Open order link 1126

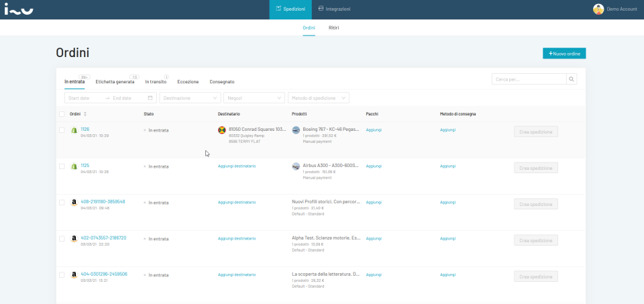pos(85,129)
